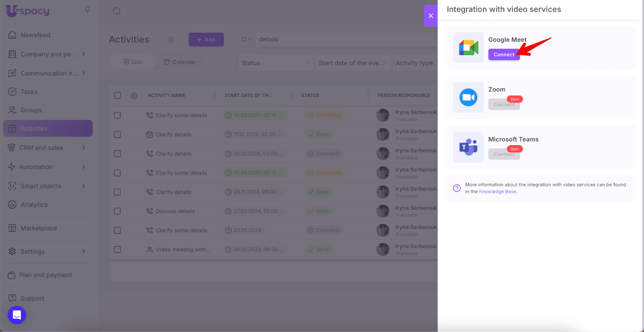The height and width of the screenshot is (332, 644).
Task: Open Newsfeed from the sidebar
Action: [x=35, y=35]
